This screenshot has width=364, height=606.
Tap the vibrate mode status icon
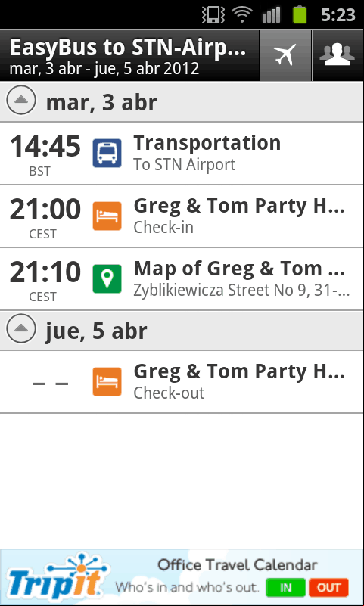point(213,14)
